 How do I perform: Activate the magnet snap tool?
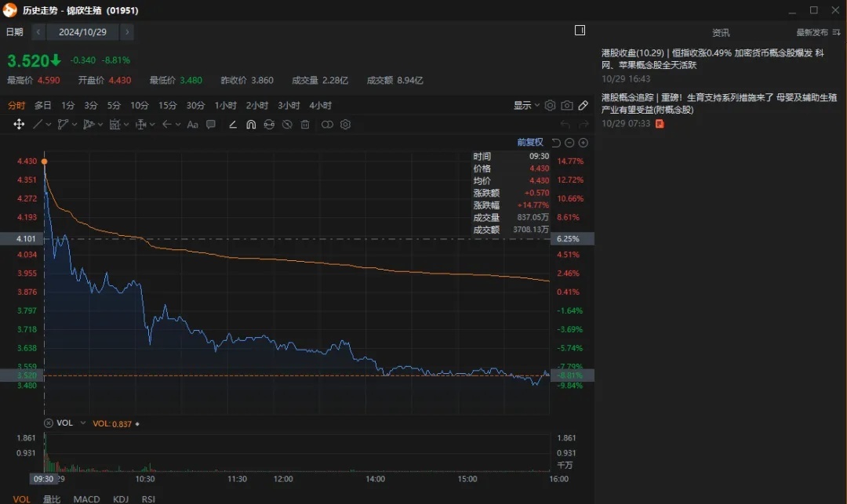(x=251, y=125)
